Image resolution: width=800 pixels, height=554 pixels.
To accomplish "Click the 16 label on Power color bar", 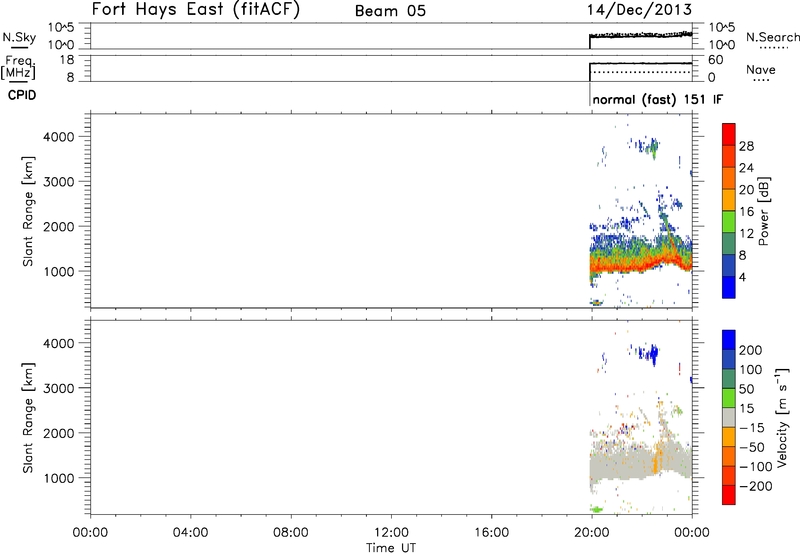I will [x=746, y=212].
